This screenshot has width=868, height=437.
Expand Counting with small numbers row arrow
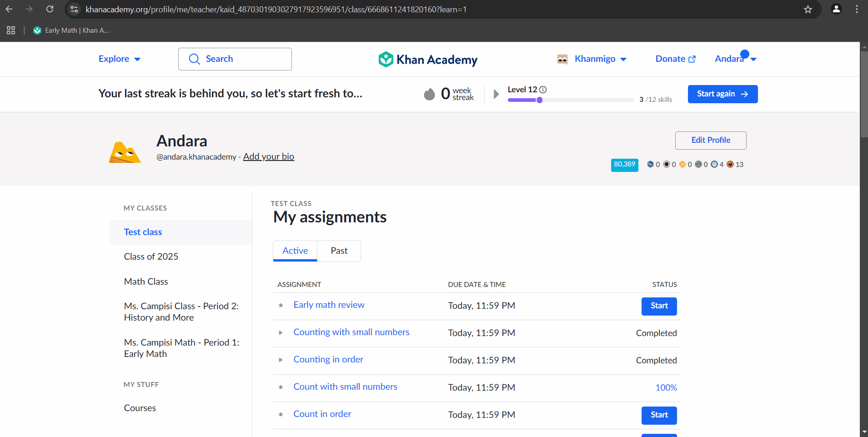tap(281, 332)
